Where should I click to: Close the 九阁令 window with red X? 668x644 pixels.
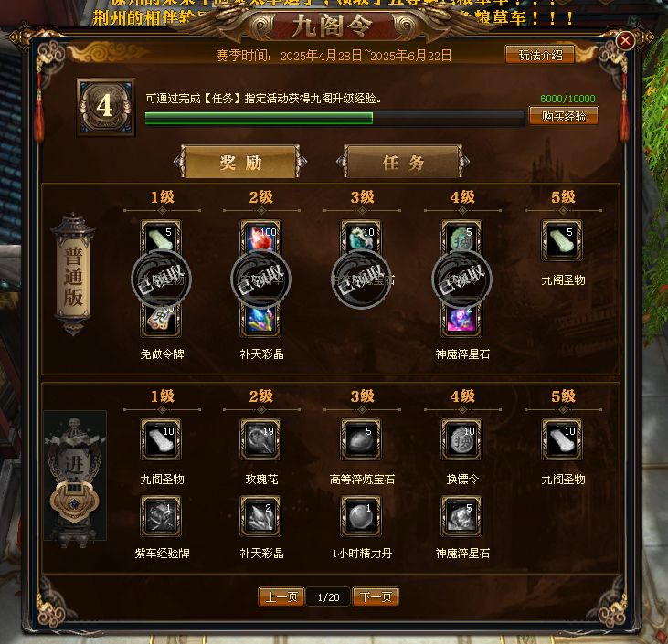pyautogui.click(x=625, y=40)
